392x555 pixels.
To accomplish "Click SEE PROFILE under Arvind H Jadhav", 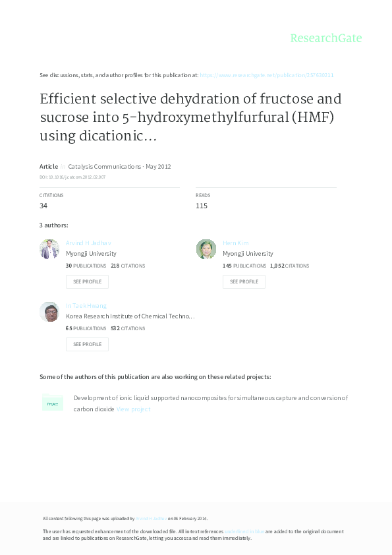I will (x=87, y=281).
